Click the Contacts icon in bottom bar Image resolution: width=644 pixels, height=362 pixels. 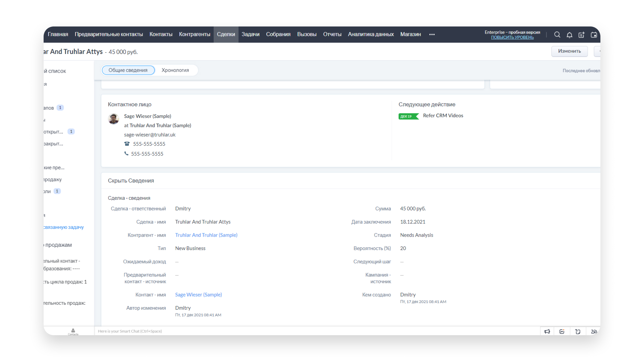73,331
